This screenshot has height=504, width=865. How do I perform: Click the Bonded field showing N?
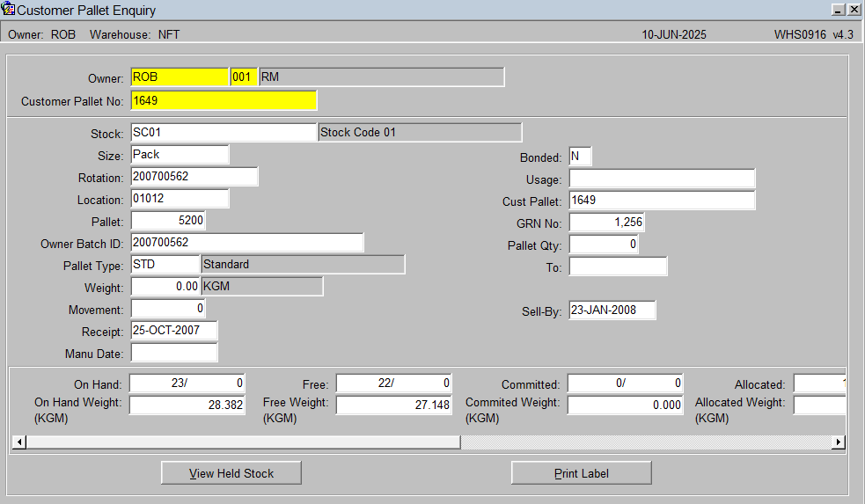pos(581,156)
